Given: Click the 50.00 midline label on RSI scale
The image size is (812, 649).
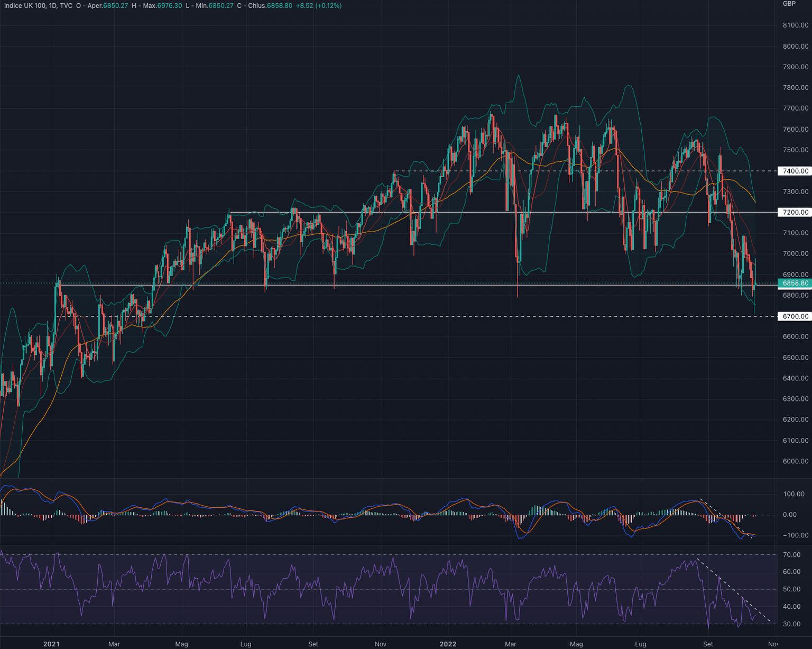Looking at the screenshot, I should point(791,589).
